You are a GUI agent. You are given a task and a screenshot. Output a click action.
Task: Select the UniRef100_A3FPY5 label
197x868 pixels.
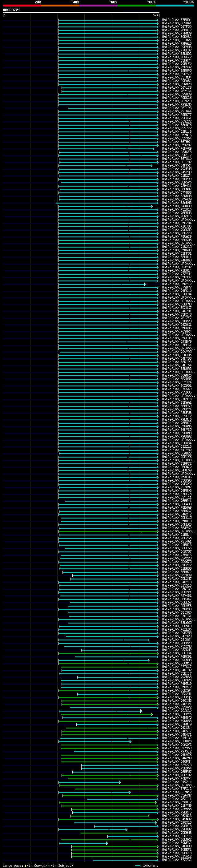tap(176, 714)
